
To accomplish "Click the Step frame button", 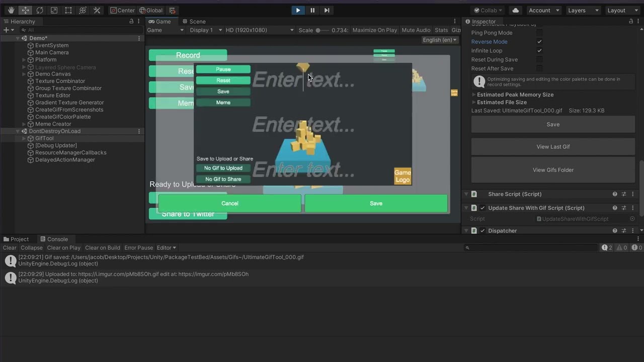I will pyautogui.click(x=327, y=10).
